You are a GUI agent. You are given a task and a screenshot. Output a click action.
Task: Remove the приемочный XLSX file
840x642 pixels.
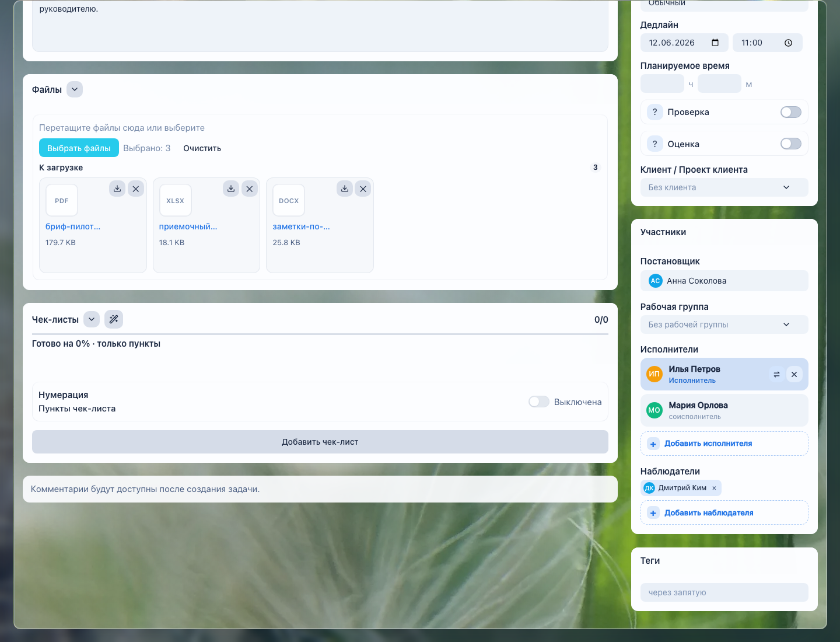click(x=250, y=189)
